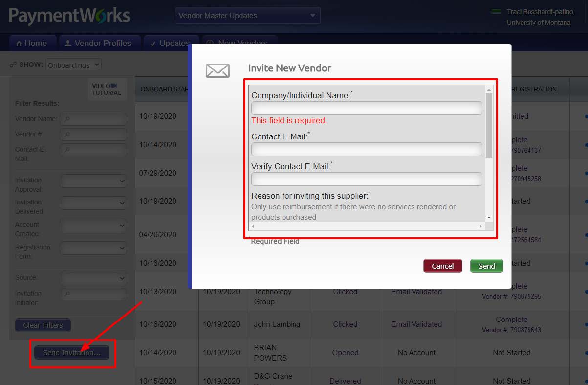The image size is (588, 385).
Task: Click the PaymentWorks logo
Action: click(x=69, y=16)
